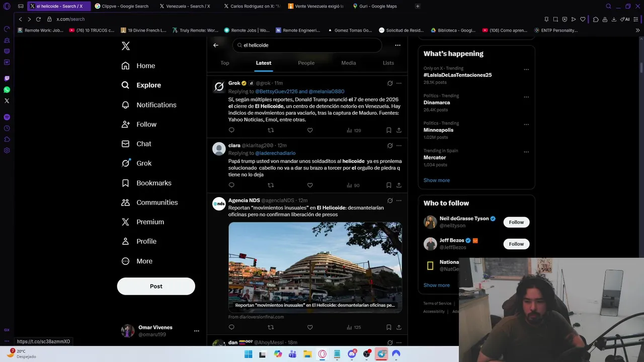Share clara's post
The image size is (644, 362).
pos(399,186)
